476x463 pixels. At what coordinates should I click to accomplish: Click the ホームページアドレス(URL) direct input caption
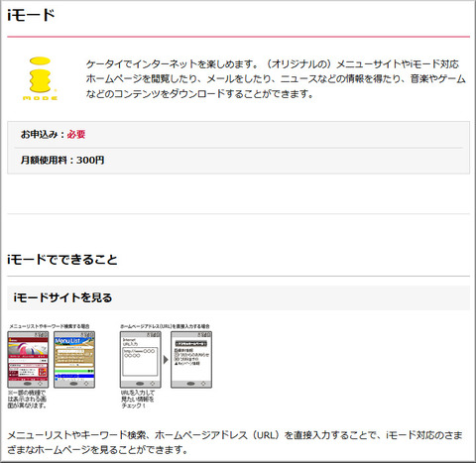165,326
